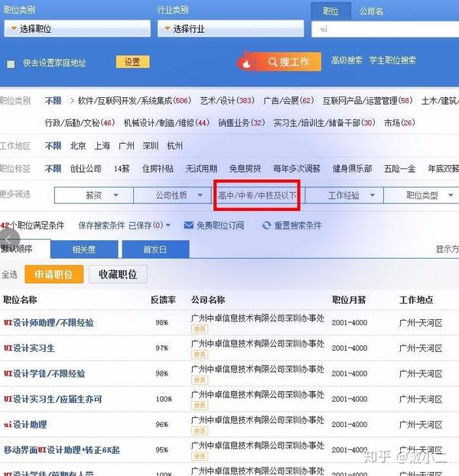459x476 pixels.
Task: Select the 住房补贴 job tag
Action: pos(158,168)
